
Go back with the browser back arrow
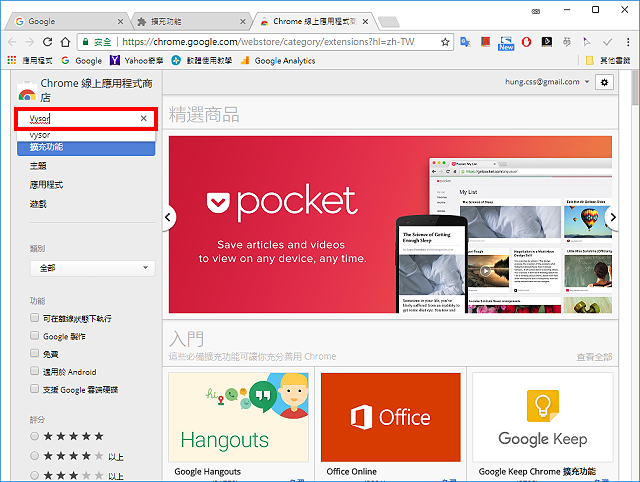coord(12,42)
